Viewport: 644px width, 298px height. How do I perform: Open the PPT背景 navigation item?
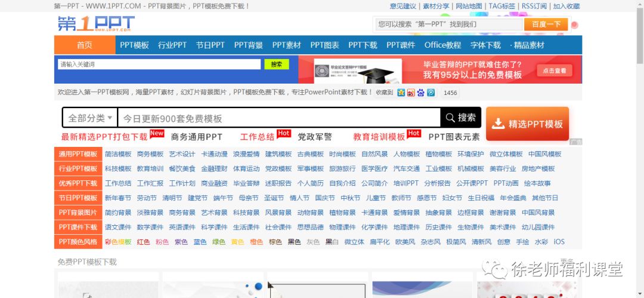coord(249,45)
